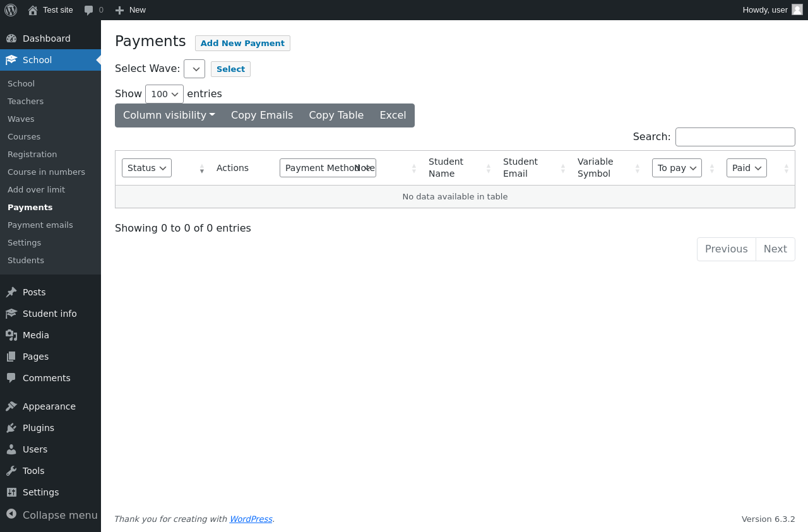Open the Students submenu page

(x=26, y=260)
